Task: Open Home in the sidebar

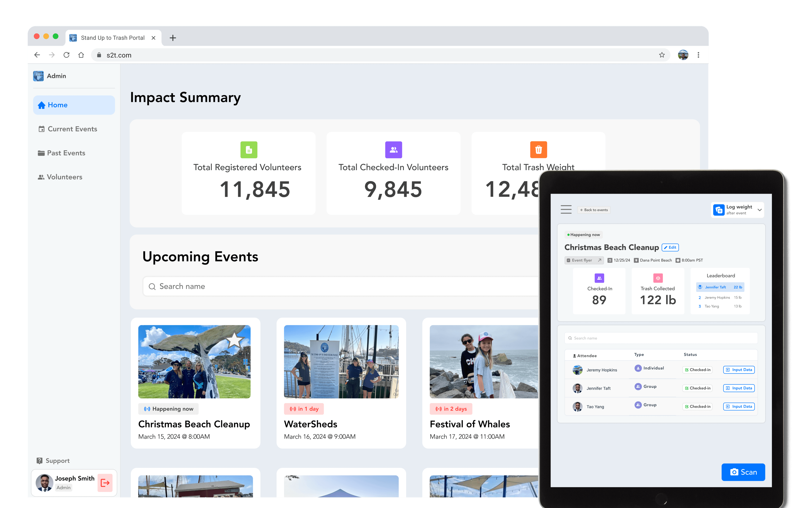Action: click(74, 105)
